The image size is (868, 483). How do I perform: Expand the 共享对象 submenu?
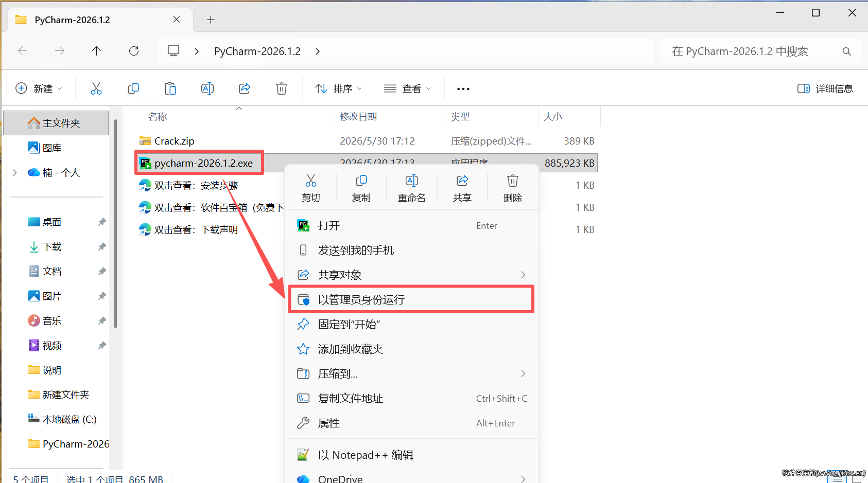click(523, 275)
